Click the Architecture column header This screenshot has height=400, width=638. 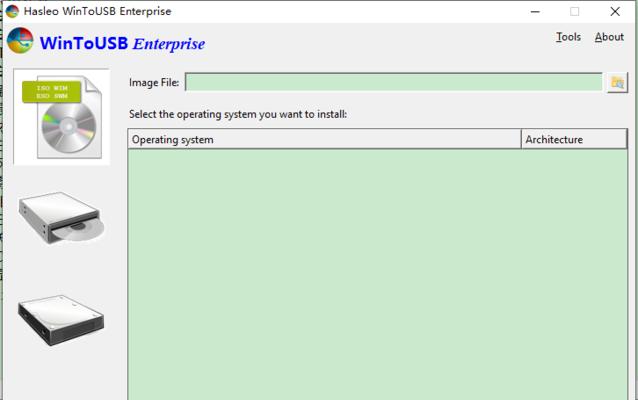point(574,140)
